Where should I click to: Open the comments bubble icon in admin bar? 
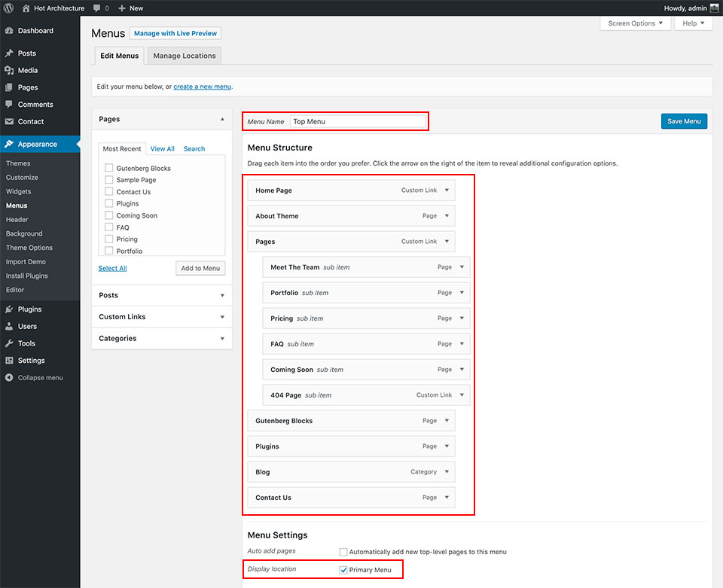coord(97,8)
